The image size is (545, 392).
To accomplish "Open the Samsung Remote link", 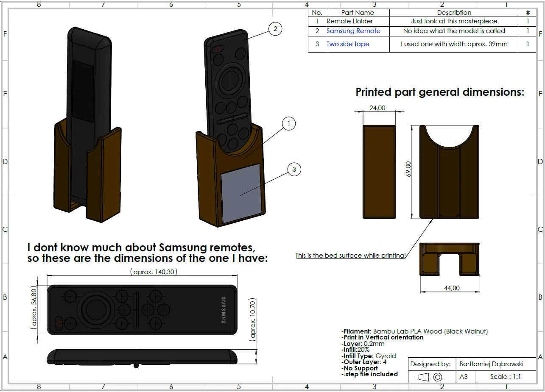I will (353, 31).
